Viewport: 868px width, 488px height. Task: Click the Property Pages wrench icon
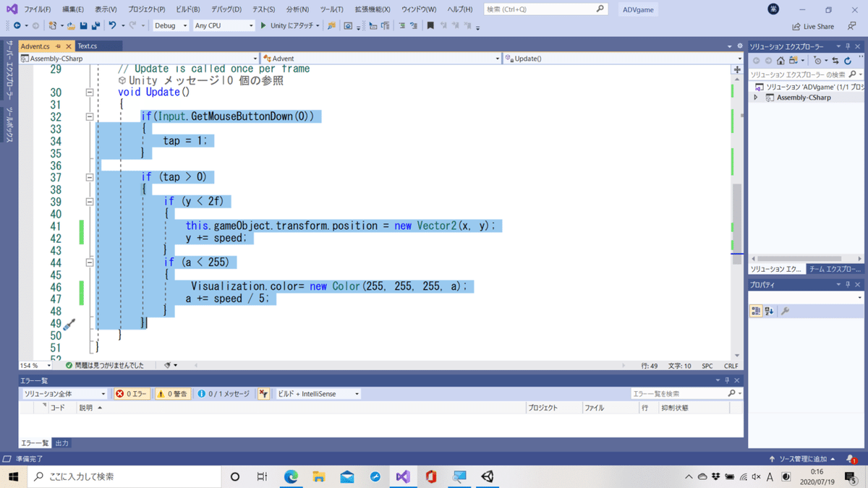[x=786, y=311]
